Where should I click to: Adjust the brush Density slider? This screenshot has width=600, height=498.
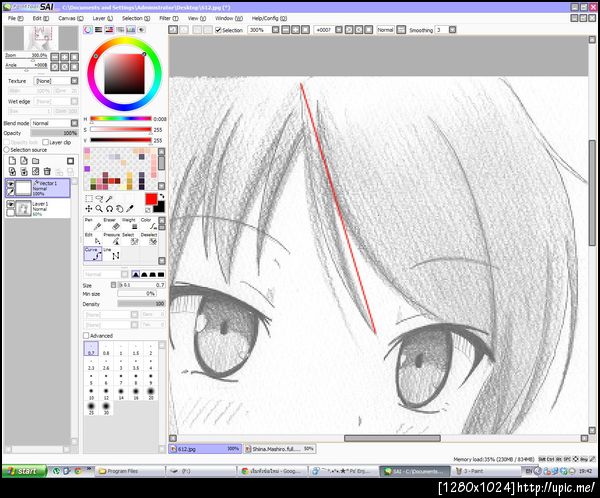[141, 304]
